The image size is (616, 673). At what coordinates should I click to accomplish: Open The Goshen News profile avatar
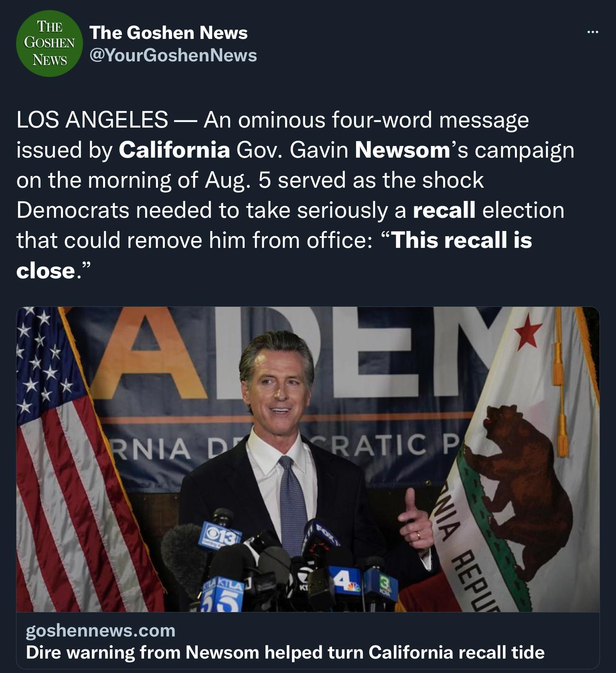(x=49, y=43)
